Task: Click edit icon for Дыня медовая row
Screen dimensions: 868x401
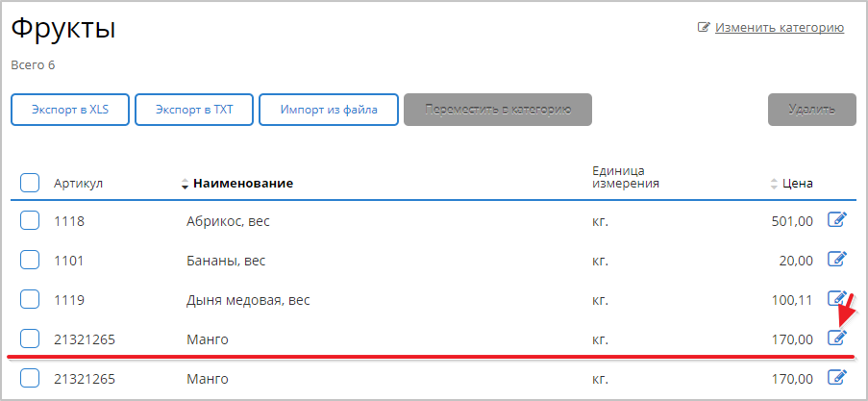Action: tap(837, 299)
